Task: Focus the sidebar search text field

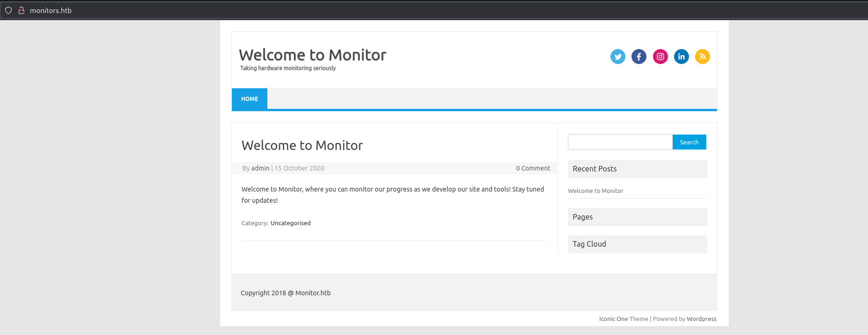Action: click(620, 142)
